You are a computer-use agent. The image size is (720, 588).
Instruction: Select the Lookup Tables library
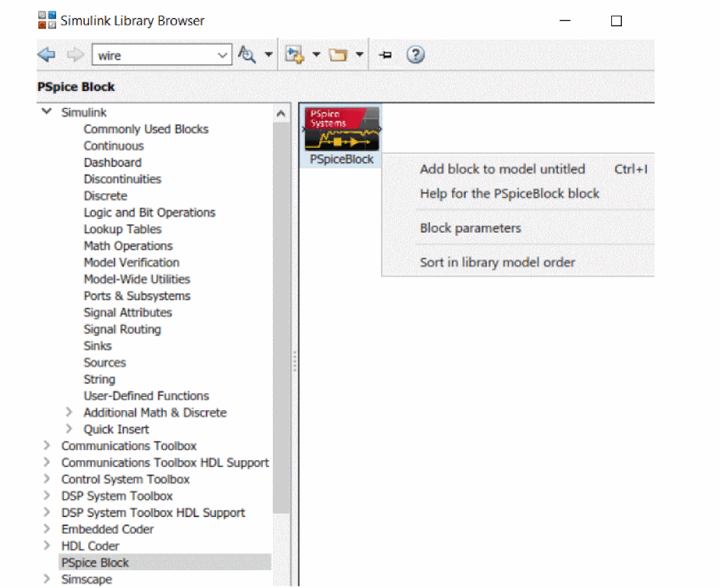coord(122,229)
